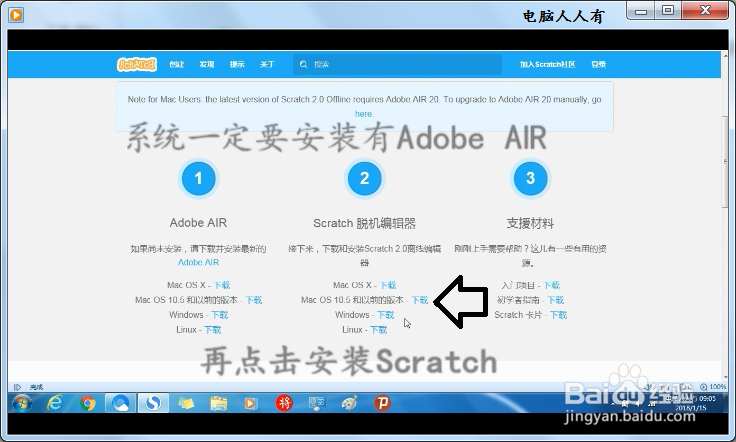Open the 关于 menu in the Scratch header
The width and height of the screenshot is (736, 442).
pyautogui.click(x=267, y=64)
